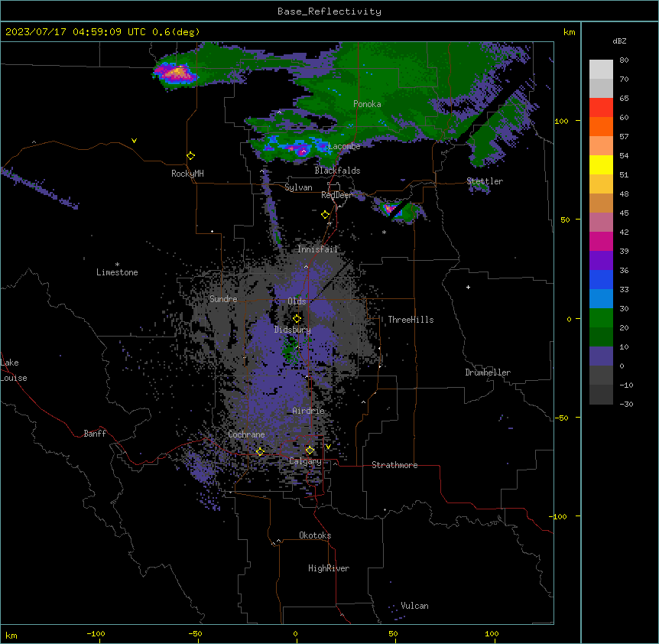Viewport: 659px width, 644px height.
Task: Select the Lacombe city label
Action: (x=344, y=146)
